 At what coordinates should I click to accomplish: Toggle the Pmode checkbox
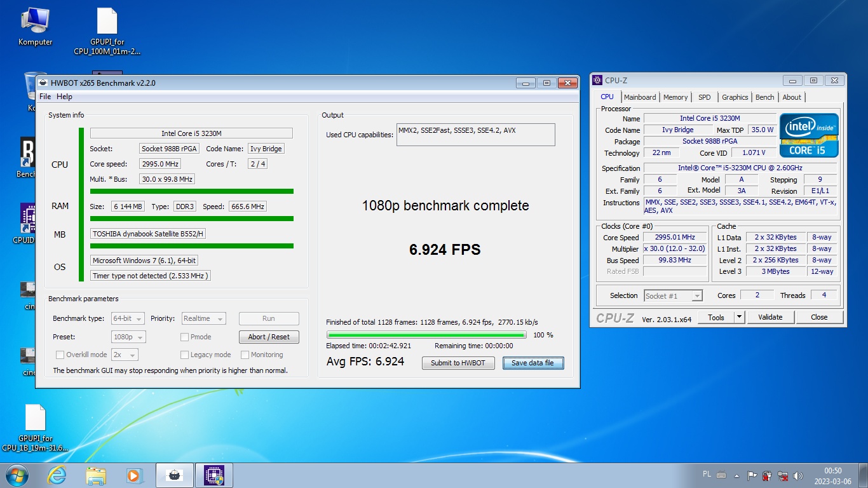[184, 337]
